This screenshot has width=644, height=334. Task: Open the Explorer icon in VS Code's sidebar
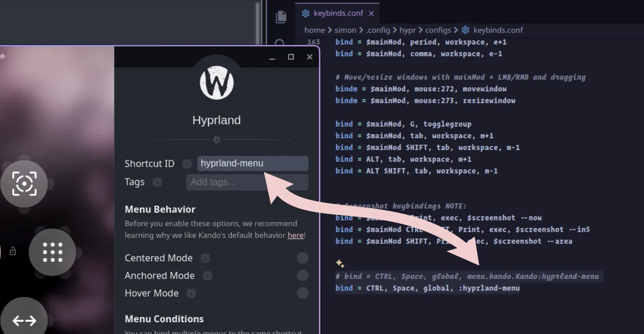point(281,16)
